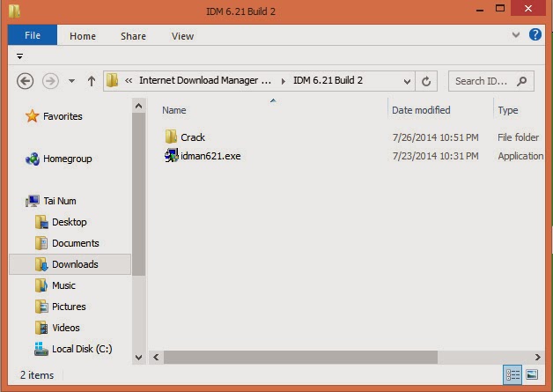Open Local Disk (C:) in navigation pane
The height and width of the screenshot is (392, 553).
point(82,349)
